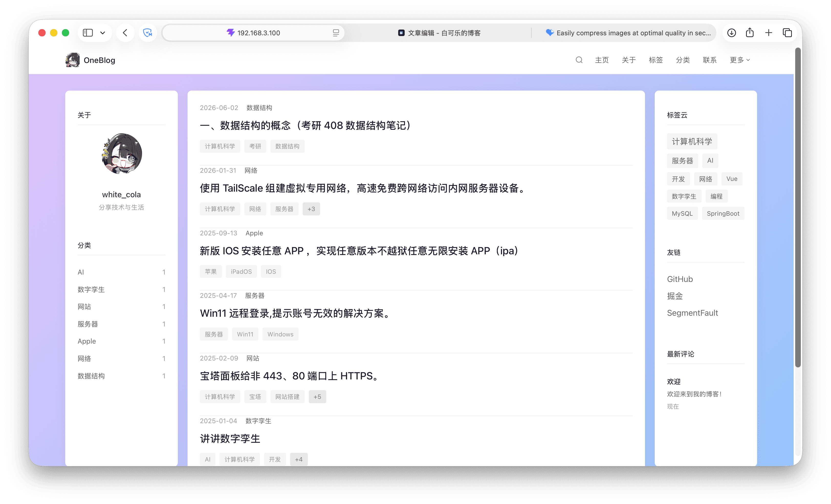Go back with the back arrow
This screenshot has width=831, height=504.
point(125,33)
